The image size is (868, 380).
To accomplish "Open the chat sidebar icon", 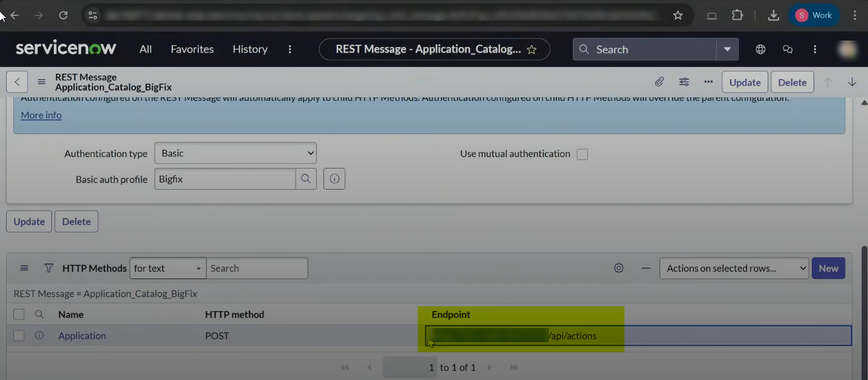I will point(788,50).
